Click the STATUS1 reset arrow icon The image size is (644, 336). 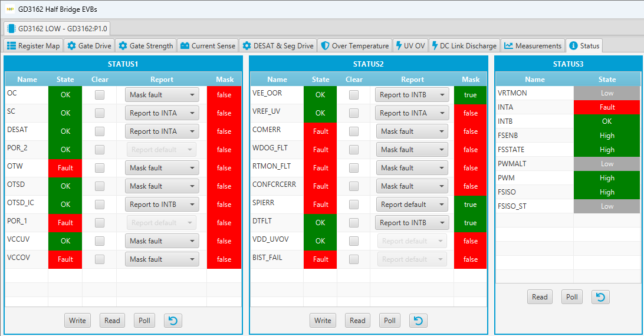pos(173,321)
